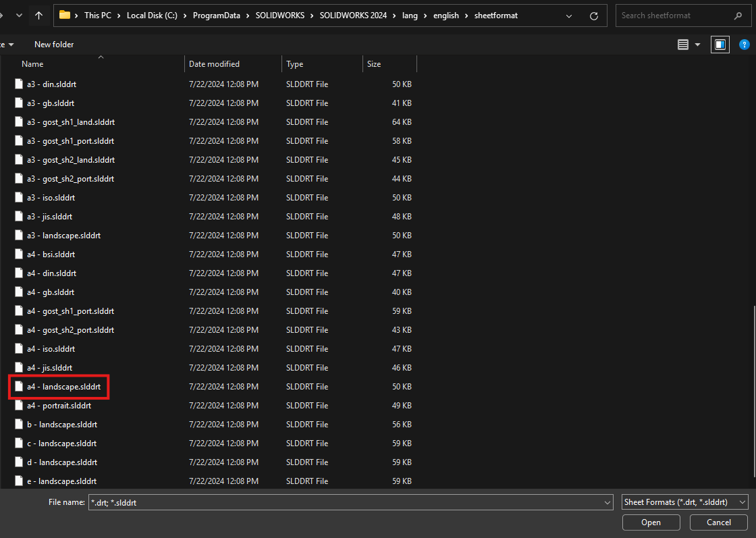Select a3 - gost_sh2_land.slddrt
This screenshot has height=538, width=756.
tap(71, 159)
